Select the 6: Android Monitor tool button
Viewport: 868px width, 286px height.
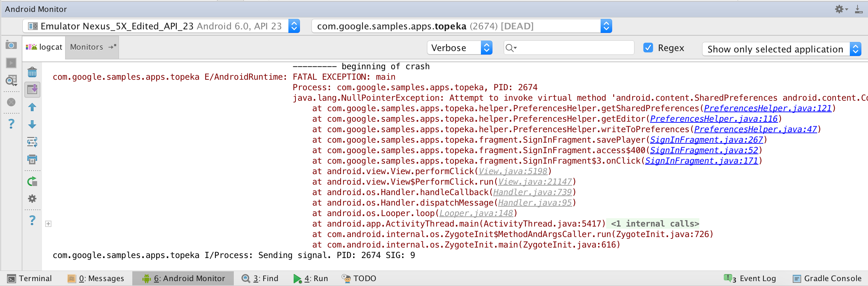coord(183,279)
